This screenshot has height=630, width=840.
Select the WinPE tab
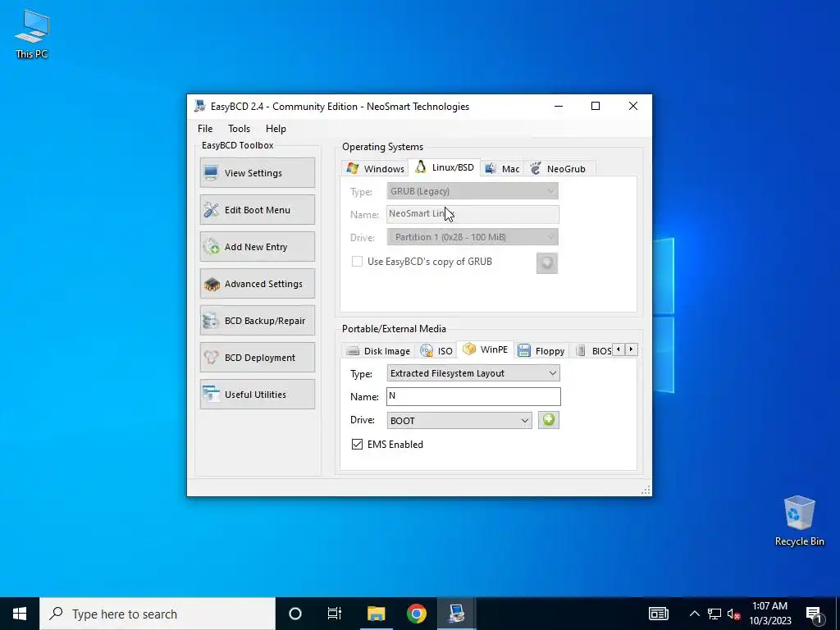[x=486, y=349]
